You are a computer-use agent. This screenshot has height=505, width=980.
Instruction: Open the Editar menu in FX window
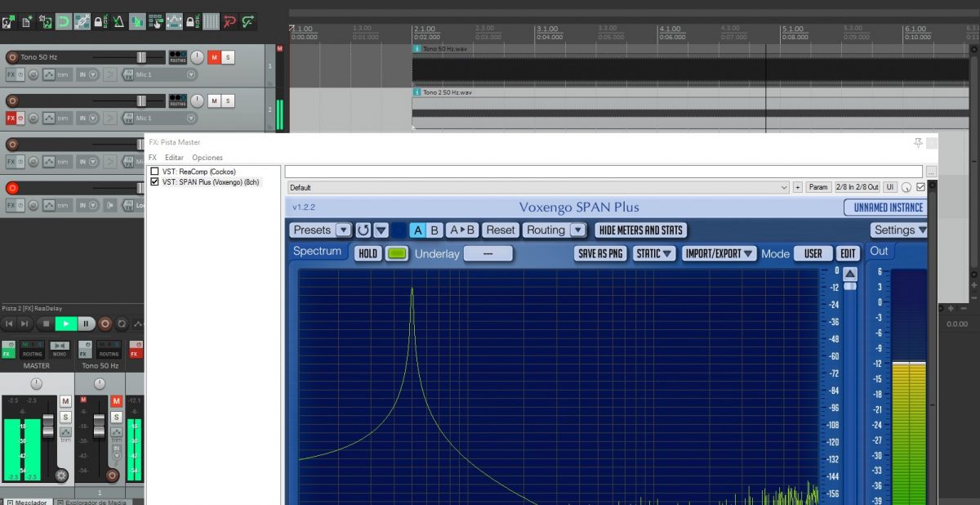pyautogui.click(x=174, y=158)
